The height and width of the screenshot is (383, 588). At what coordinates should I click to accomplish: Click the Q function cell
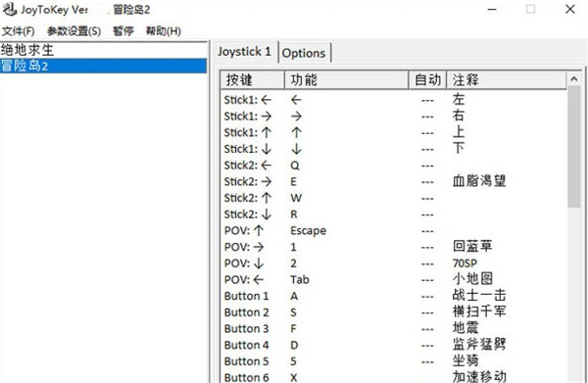tap(295, 166)
